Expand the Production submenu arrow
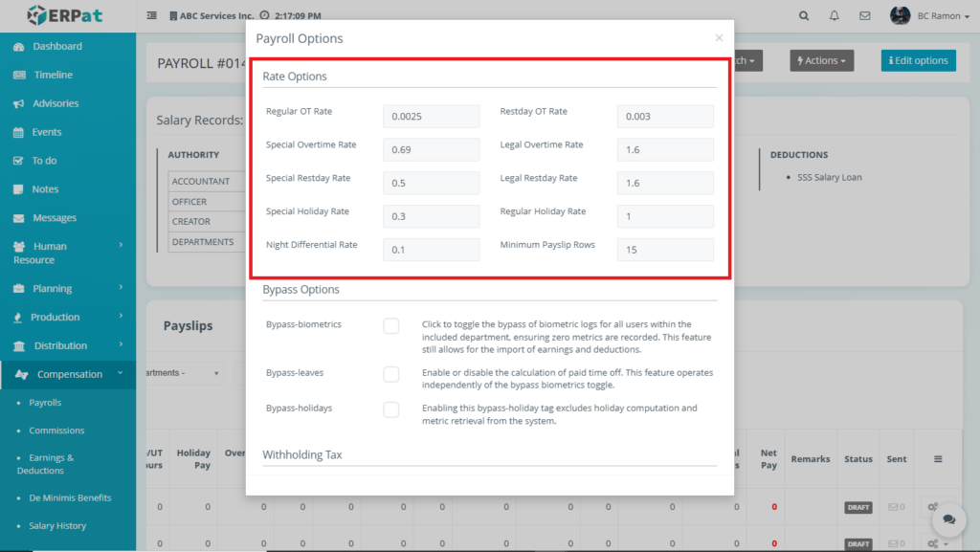The height and width of the screenshot is (552, 980). click(x=122, y=316)
